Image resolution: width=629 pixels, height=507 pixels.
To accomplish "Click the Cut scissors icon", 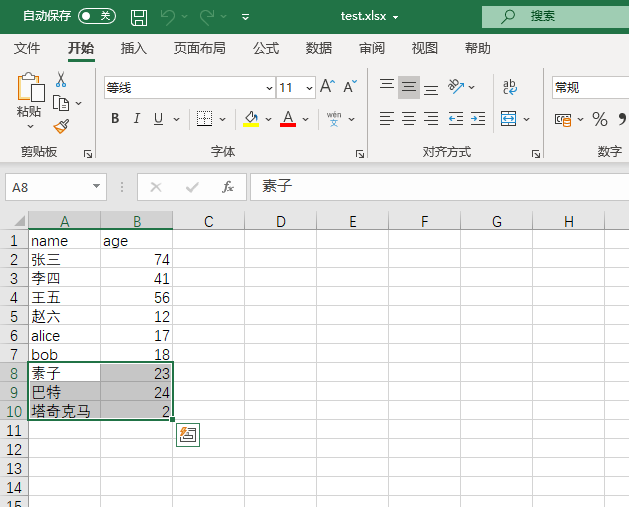I will tap(61, 79).
